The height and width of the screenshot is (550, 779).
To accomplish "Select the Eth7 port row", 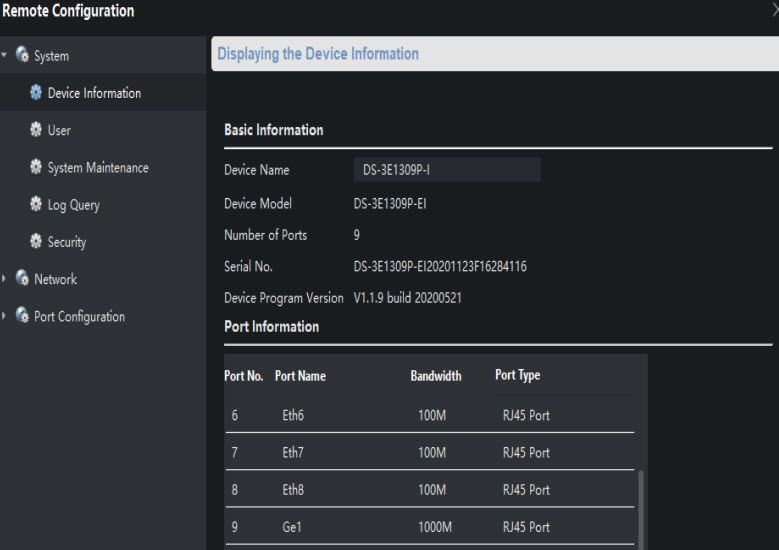I will pos(430,452).
